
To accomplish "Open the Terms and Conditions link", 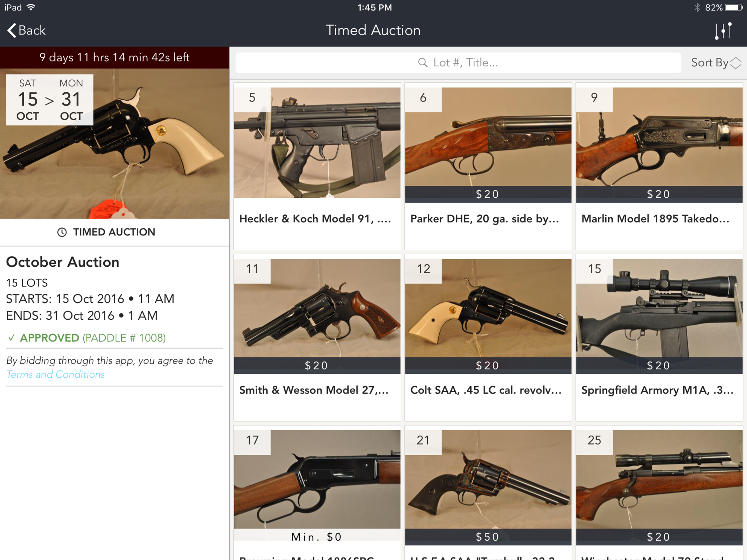I will (56, 374).
